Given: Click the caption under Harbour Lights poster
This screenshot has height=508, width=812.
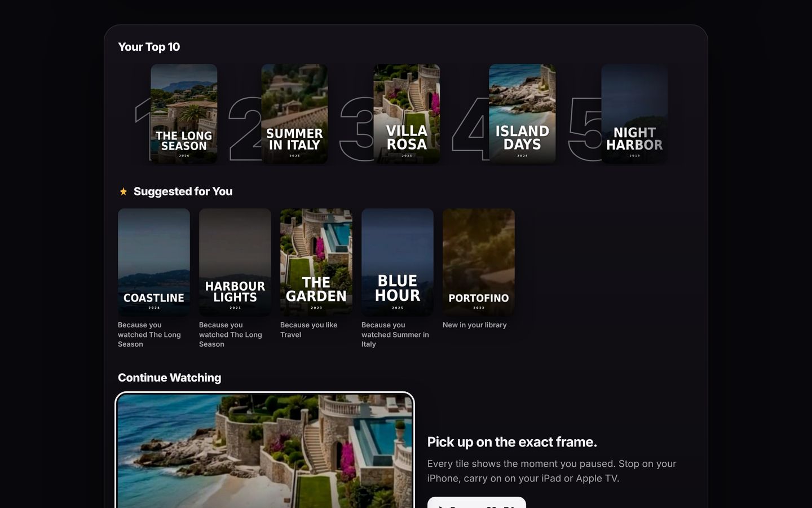Looking at the screenshot, I should point(231,335).
